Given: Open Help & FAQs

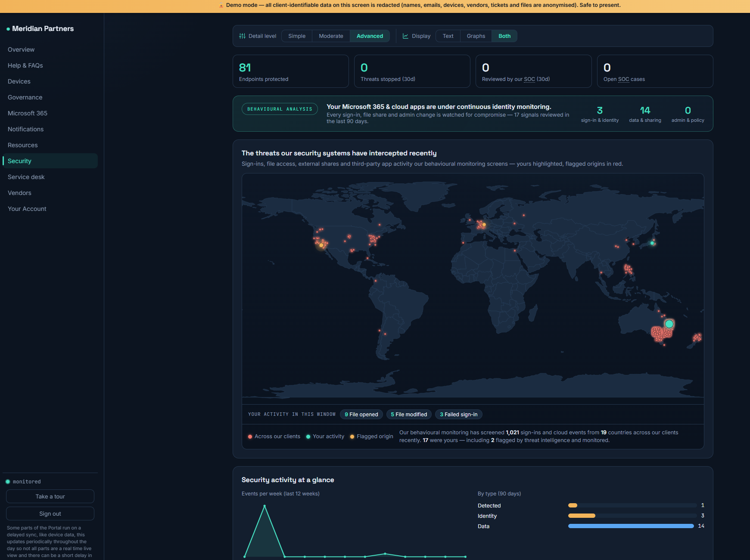Looking at the screenshot, I should click(50, 65).
